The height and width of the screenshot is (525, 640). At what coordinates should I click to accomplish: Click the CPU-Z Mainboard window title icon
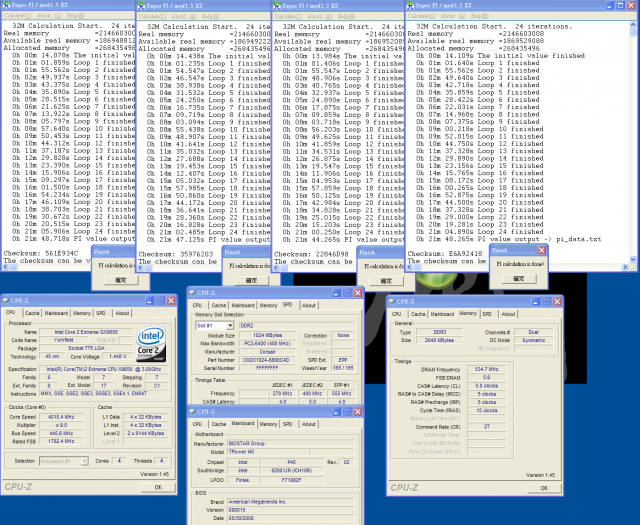[192, 412]
